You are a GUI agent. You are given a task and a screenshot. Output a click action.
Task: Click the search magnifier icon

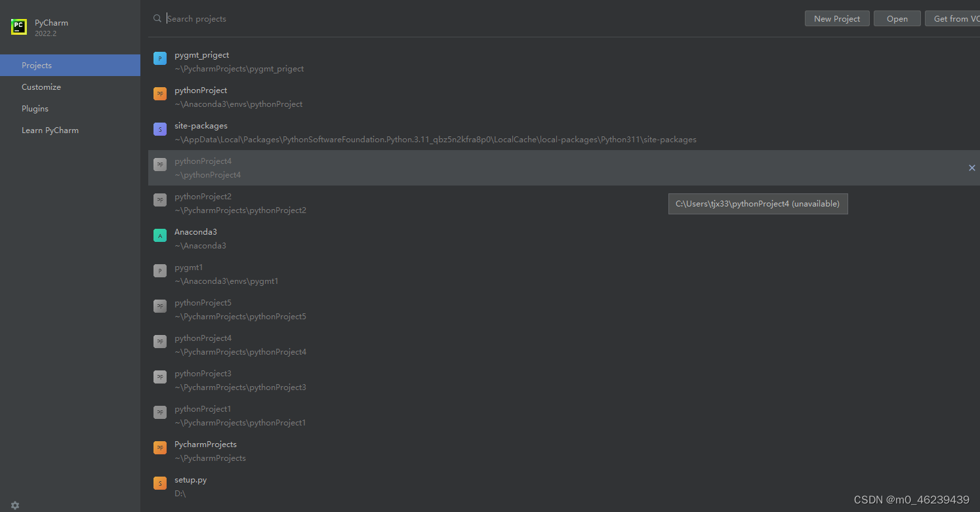pyautogui.click(x=157, y=18)
